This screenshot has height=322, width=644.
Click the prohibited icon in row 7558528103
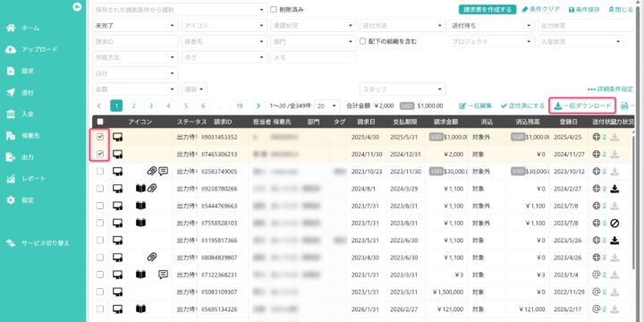click(614, 223)
